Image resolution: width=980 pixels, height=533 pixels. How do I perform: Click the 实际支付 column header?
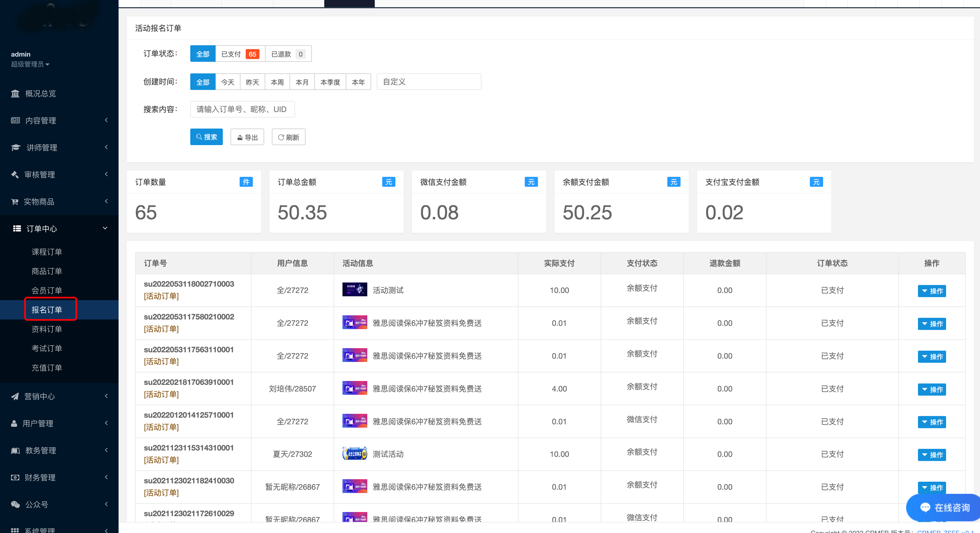click(559, 263)
